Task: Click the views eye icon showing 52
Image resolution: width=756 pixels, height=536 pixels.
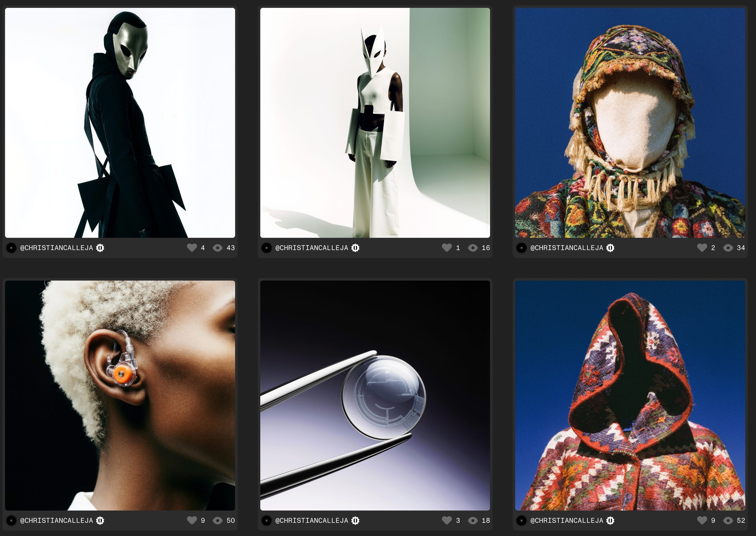Action: pyautogui.click(x=728, y=520)
